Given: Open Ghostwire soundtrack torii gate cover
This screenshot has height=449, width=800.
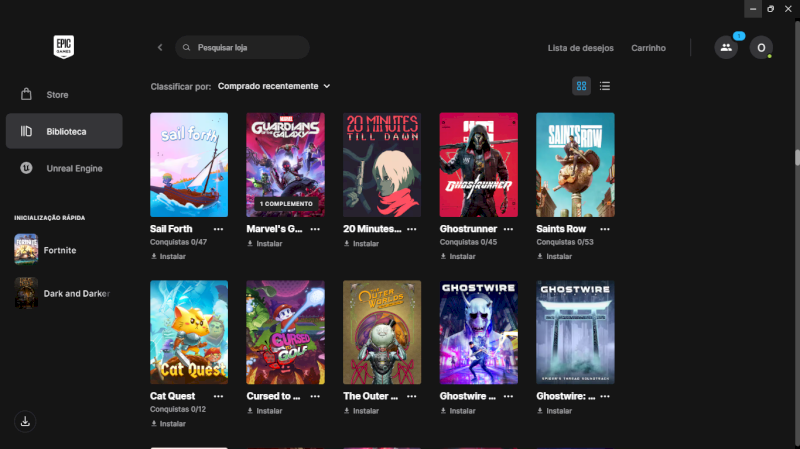Looking at the screenshot, I should click(575, 332).
